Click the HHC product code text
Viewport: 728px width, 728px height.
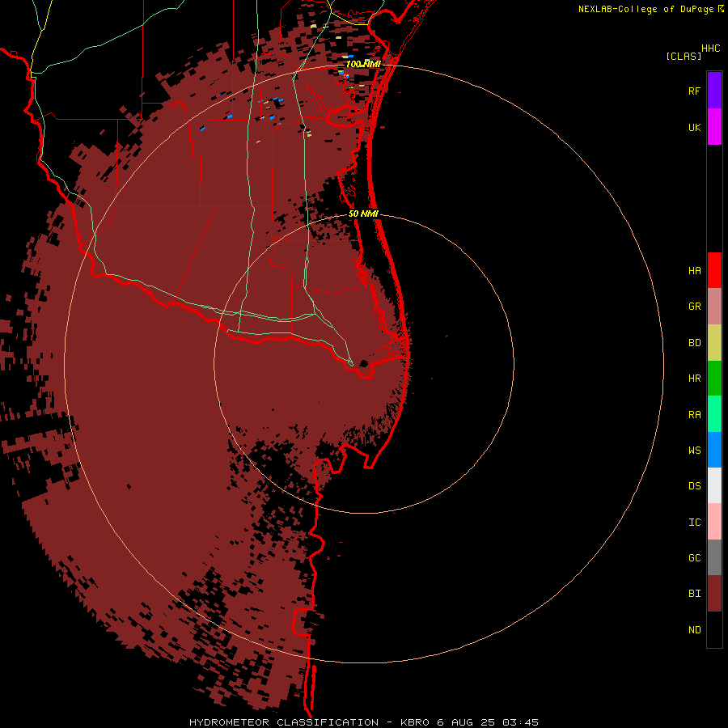pyautogui.click(x=711, y=49)
